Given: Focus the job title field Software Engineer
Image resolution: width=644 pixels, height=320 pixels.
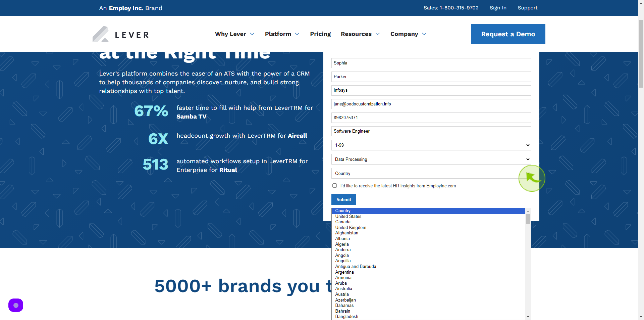Looking at the screenshot, I should click(x=431, y=131).
